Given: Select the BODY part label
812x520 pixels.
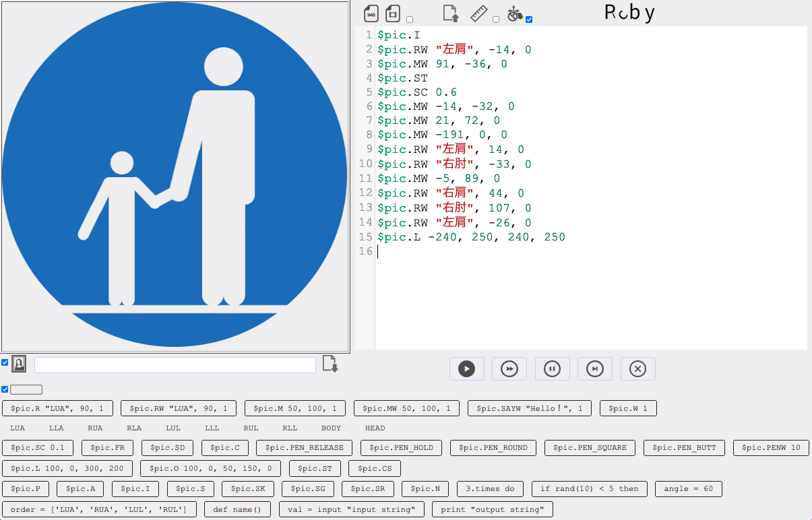Looking at the screenshot, I should 331,428.
